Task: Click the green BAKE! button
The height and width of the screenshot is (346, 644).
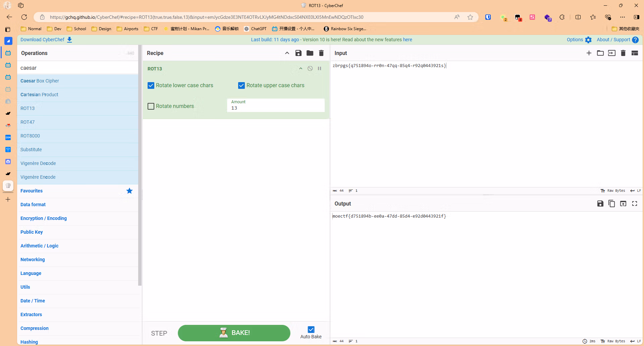Action: [x=234, y=333]
